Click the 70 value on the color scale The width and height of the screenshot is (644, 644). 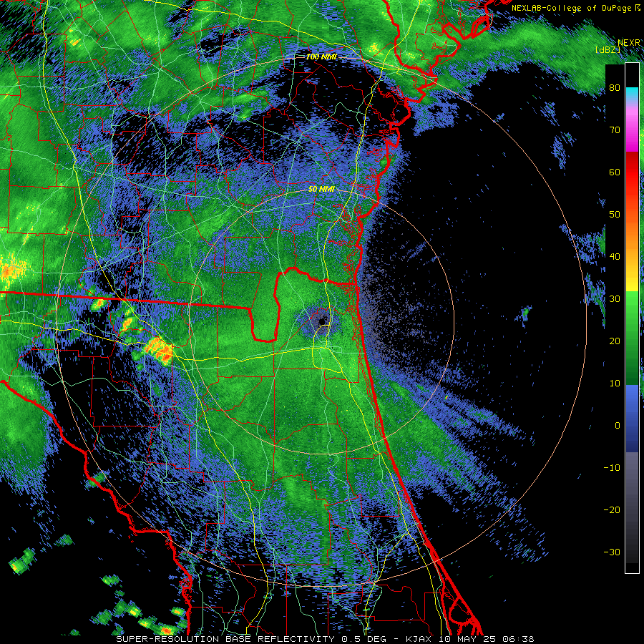(615, 130)
